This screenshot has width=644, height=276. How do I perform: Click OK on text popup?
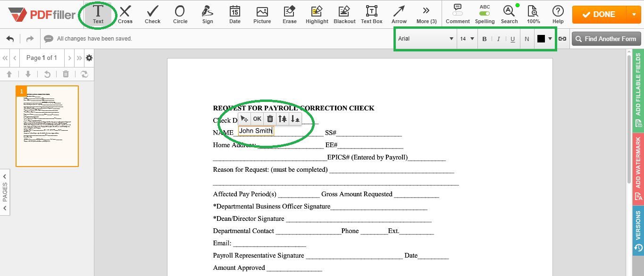[x=257, y=119]
